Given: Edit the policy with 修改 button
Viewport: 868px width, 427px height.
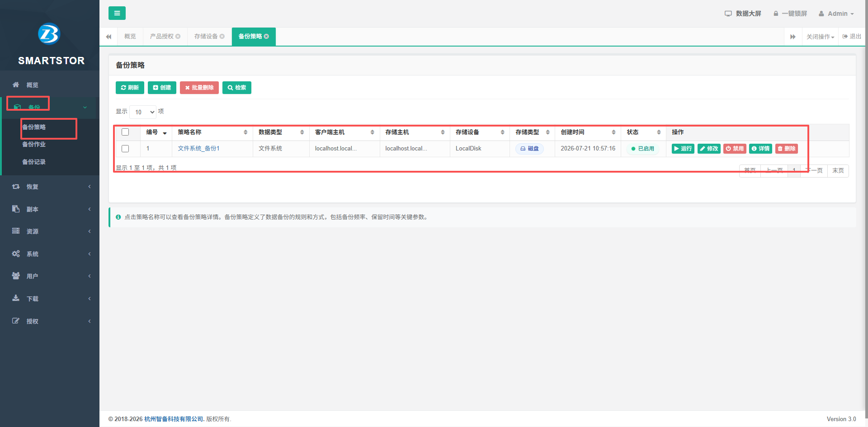Looking at the screenshot, I should (x=709, y=149).
